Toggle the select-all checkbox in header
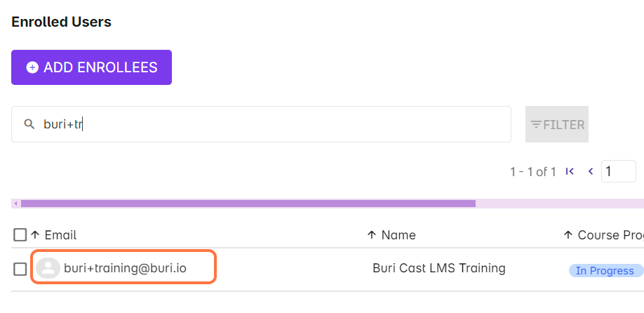 click(20, 235)
